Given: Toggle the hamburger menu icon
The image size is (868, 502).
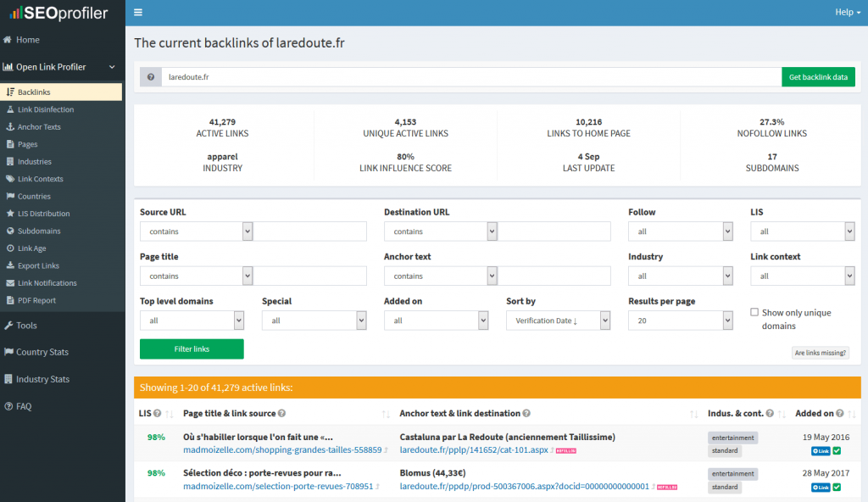Looking at the screenshot, I should coord(138,12).
